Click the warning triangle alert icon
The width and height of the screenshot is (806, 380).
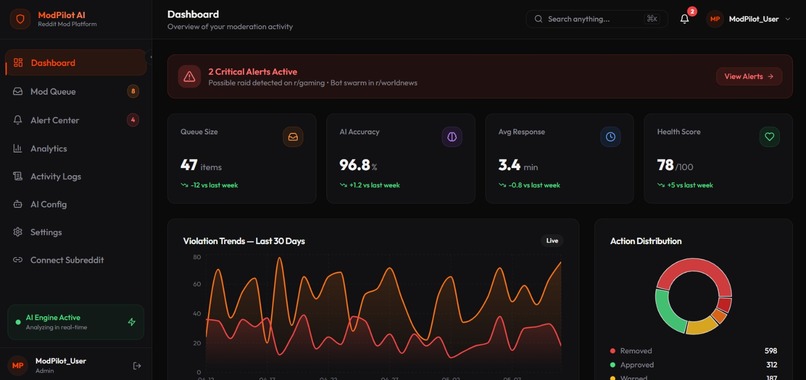coord(189,77)
